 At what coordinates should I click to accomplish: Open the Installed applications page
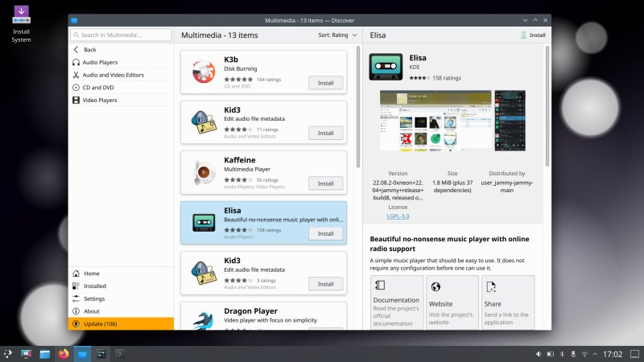coord(121,286)
